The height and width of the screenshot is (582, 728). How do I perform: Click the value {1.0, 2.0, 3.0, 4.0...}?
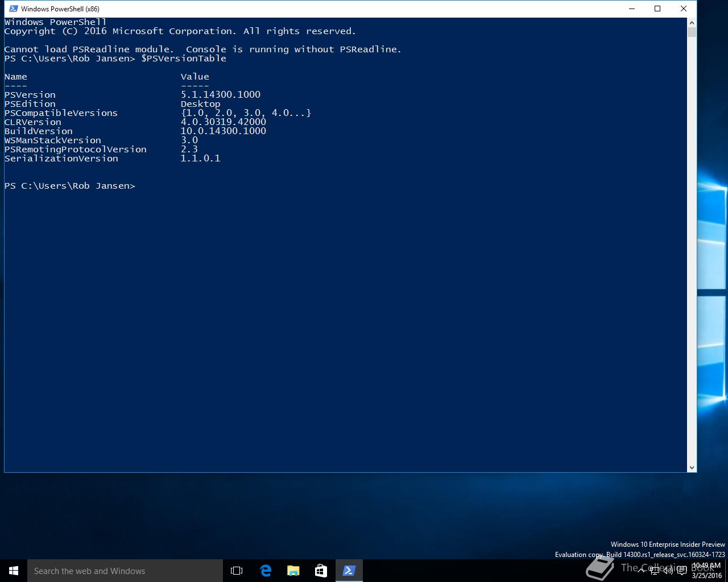246,113
